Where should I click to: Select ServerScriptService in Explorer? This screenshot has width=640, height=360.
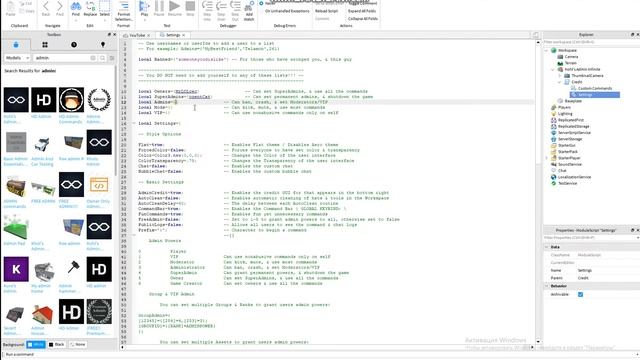tap(574, 133)
